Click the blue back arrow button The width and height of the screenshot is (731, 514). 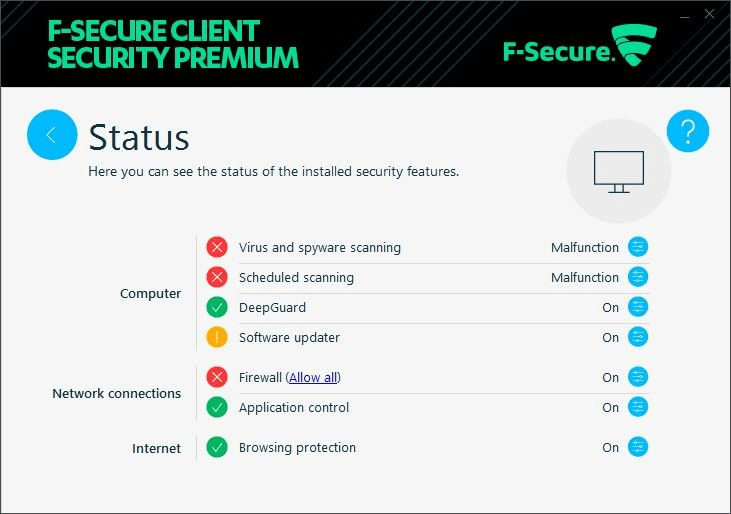click(x=52, y=135)
